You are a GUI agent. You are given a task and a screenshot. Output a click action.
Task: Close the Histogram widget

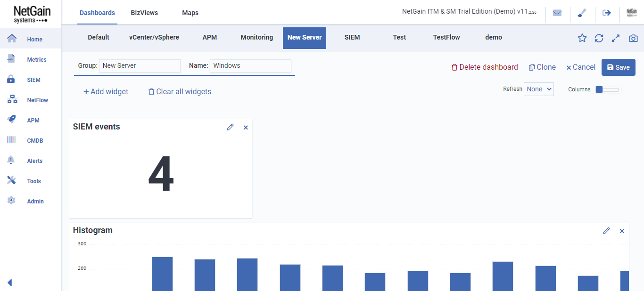click(x=622, y=231)
